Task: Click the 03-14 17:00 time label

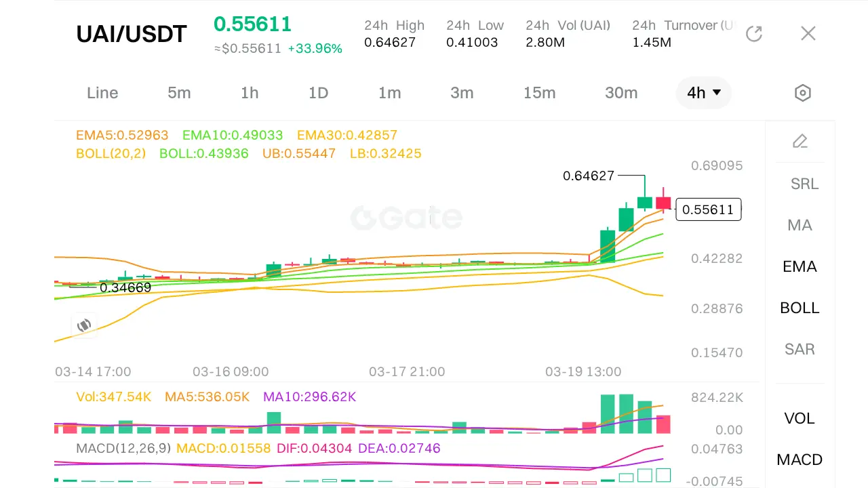Action: (93, 371)
